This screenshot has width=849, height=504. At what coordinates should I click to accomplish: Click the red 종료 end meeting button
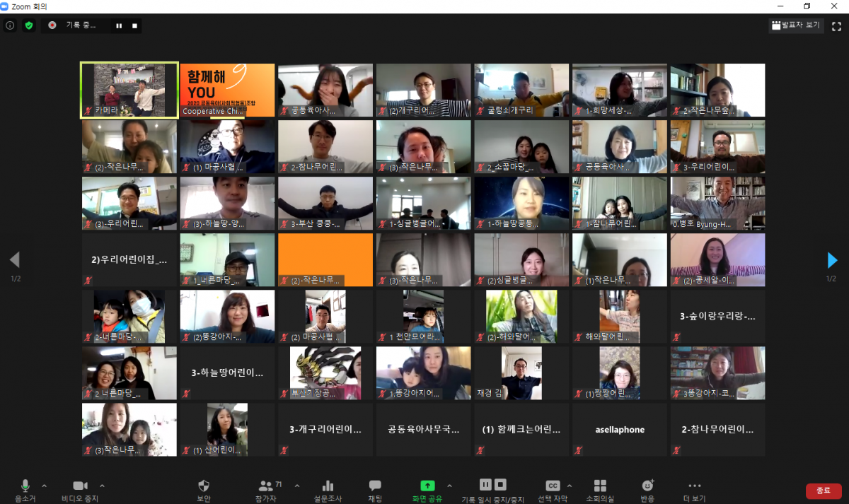(823, 491)
